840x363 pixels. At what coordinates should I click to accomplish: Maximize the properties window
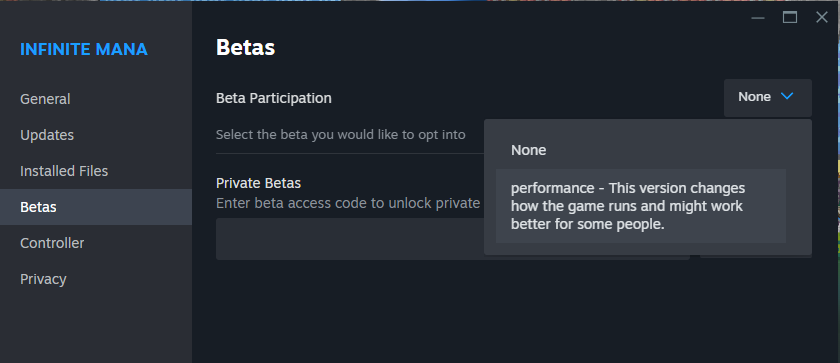pyautogui.click(x=790, y=18)
